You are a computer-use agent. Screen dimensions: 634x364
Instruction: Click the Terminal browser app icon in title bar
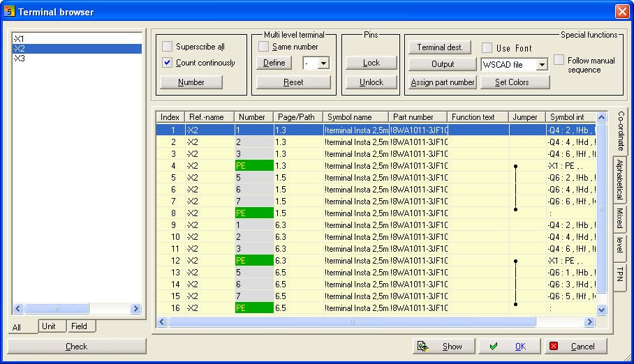tap(9, 11)
